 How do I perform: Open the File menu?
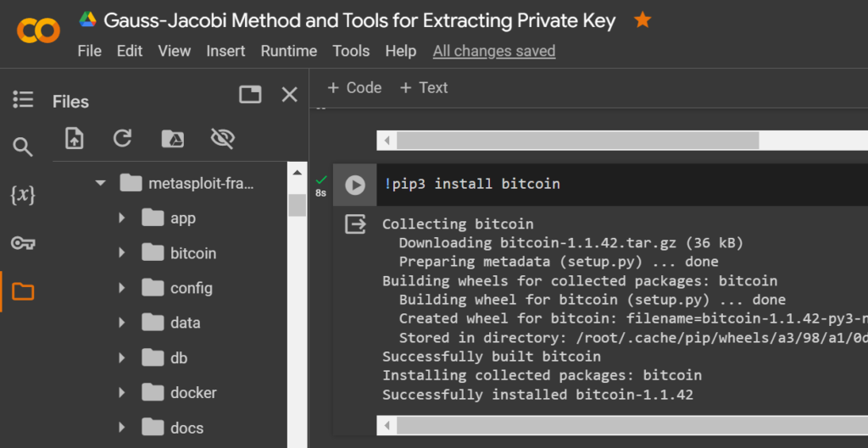(x=89, y=51)
